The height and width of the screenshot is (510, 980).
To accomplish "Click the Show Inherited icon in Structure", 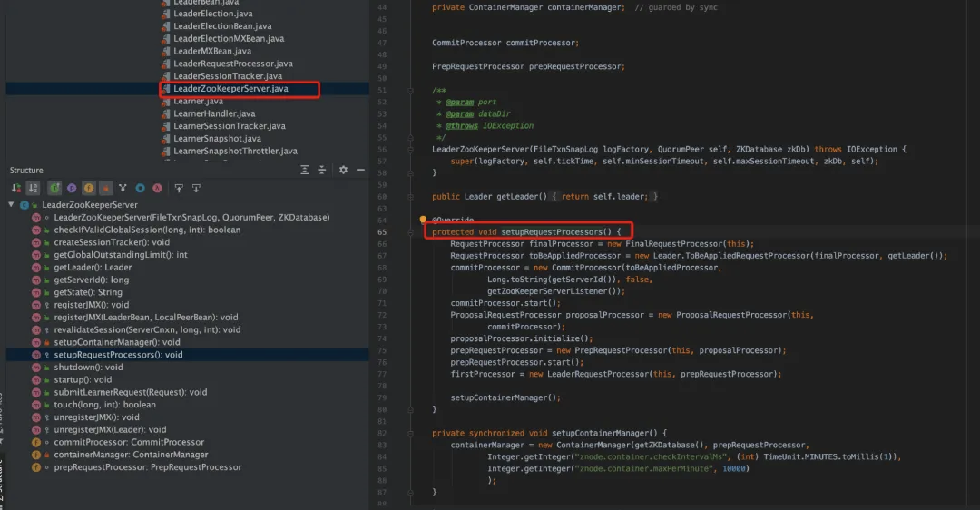I will [54, 188].
